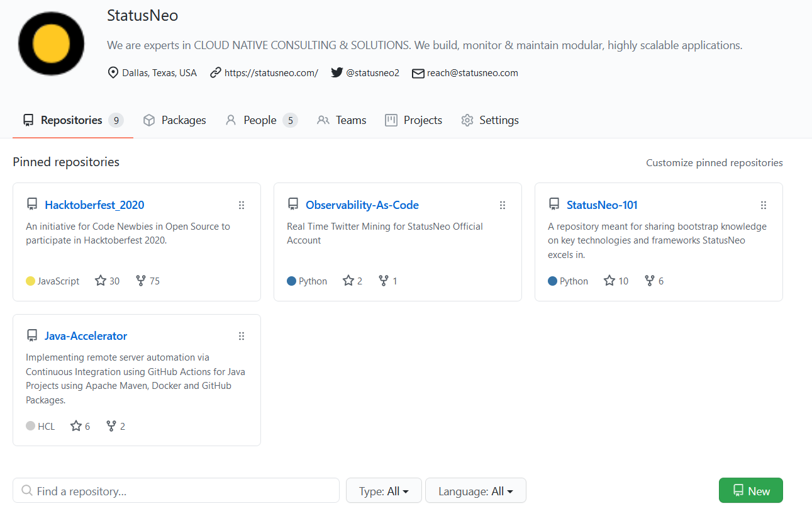Go to the Teams tab

coord(342,120)
